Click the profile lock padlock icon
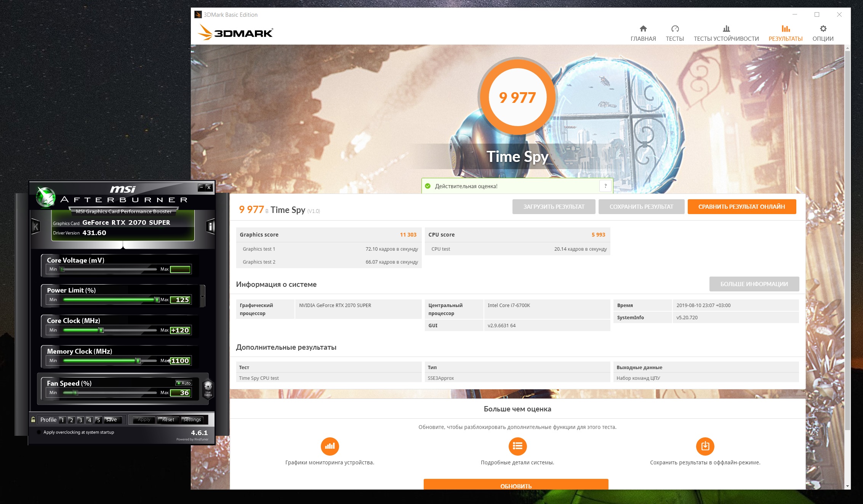 (x=34, y=419)
